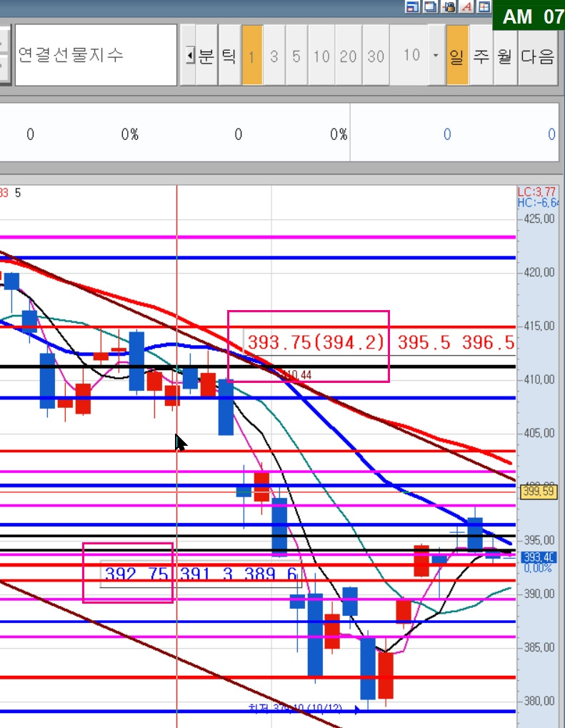The image size is (565, 728).
Task: Click the left arrow before 분 button
Action: (189, 56)
